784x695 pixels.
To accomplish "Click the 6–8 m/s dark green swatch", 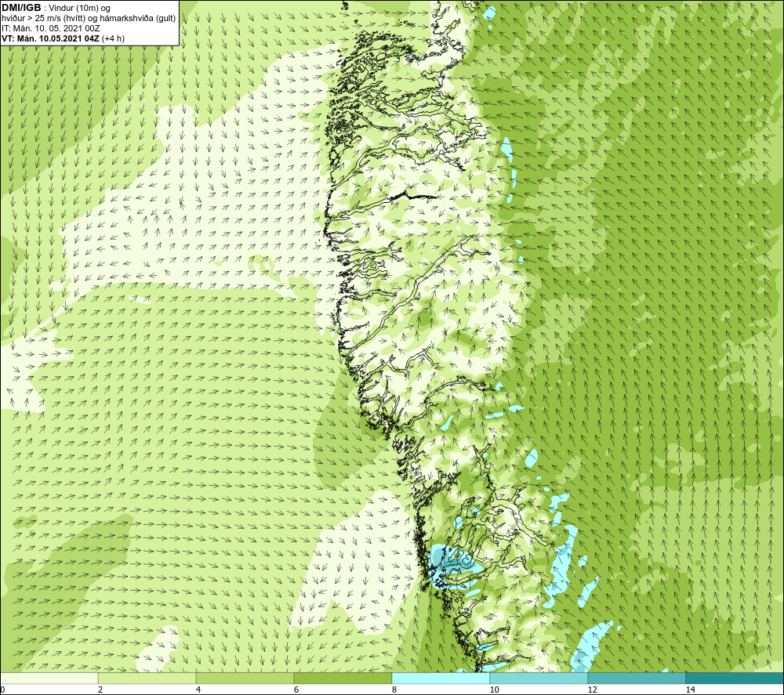I will (x=343, y=679).
